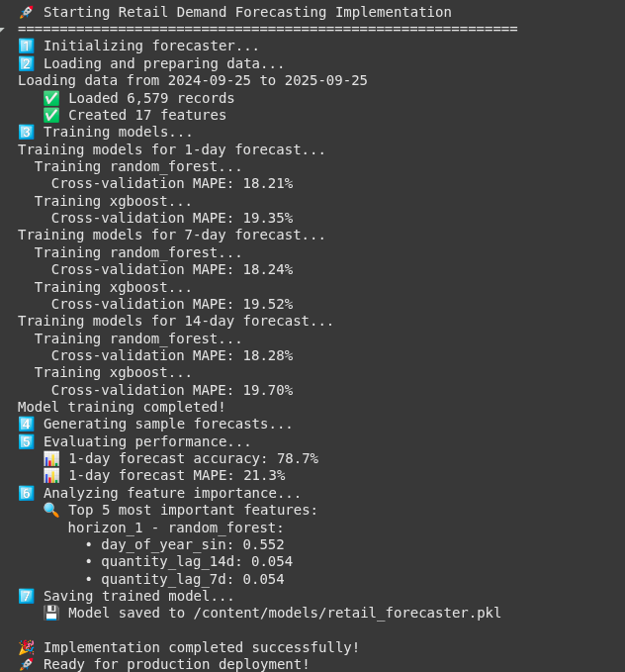Image resolution: width=625 pixels, height=672 pixels.
Task: Click the magnifying glass icon before "Top 5"
Action: pos(51,510)
